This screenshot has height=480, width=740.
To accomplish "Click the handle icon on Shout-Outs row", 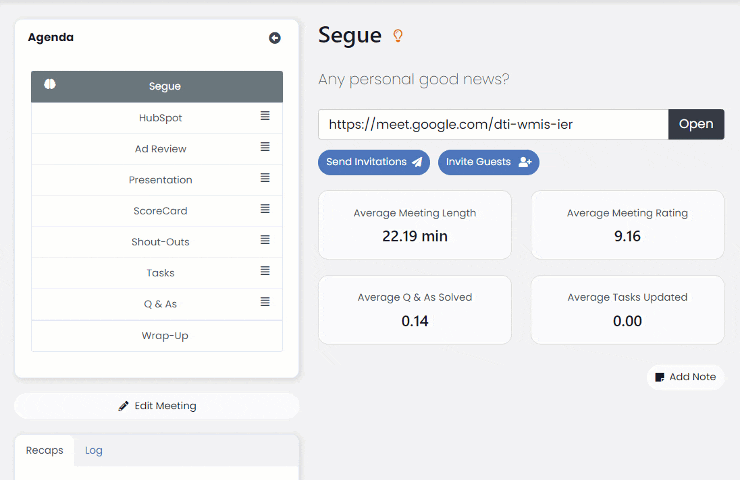I will pyautogui.click(x=265, y=241).
